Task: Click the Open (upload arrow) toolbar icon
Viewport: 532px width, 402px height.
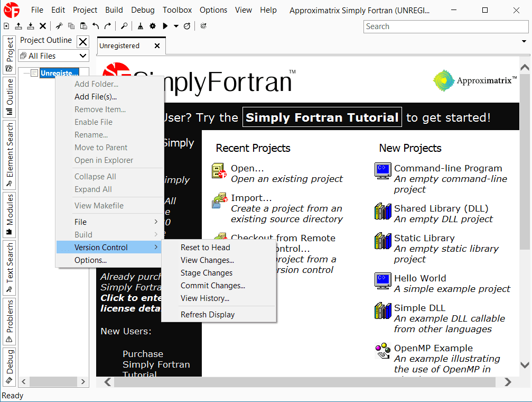Action: point(18,26)
